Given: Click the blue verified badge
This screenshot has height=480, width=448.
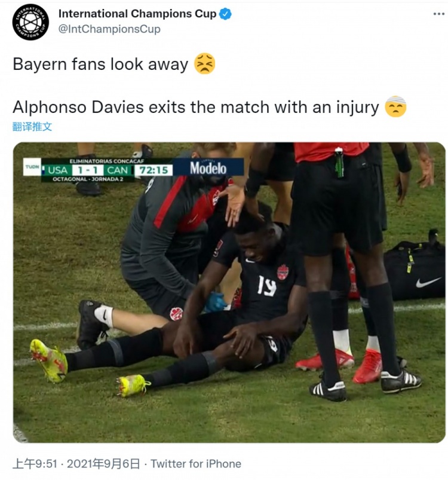Looking at the screenshot, I should (226, 14).
